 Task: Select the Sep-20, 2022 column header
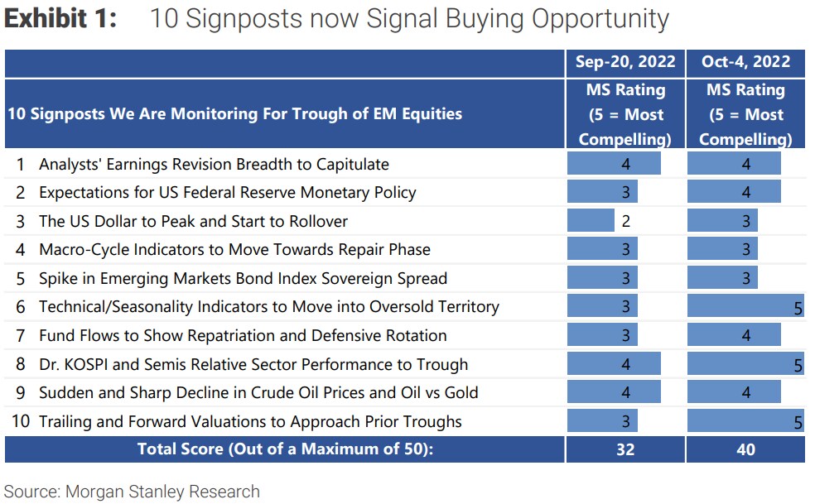[625, 62]
